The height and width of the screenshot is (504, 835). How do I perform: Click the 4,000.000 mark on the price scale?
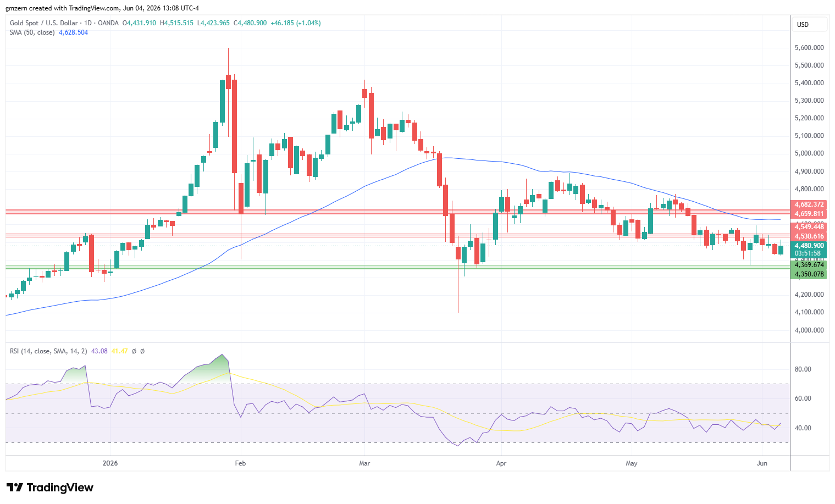(809, 330)
